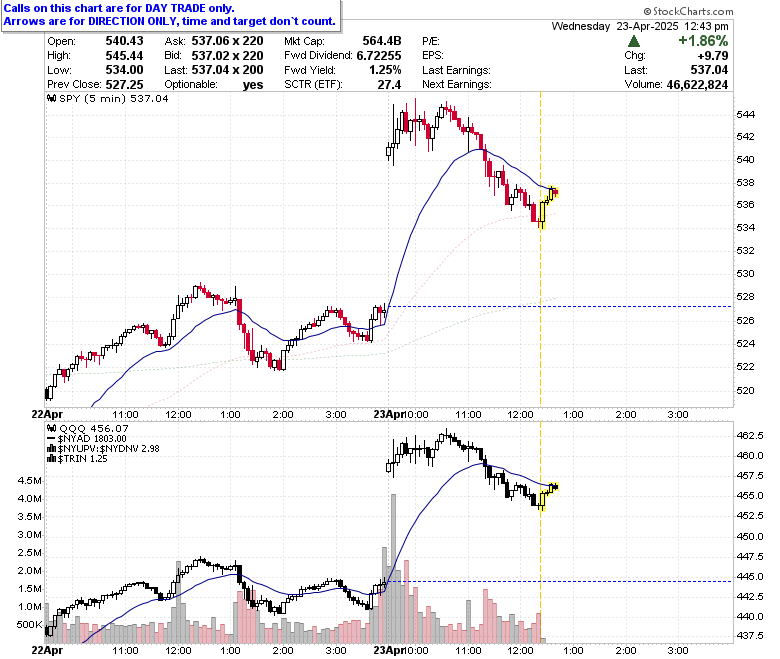
Task: Click the 2.5M volume axis label
Action: [30, 553]
